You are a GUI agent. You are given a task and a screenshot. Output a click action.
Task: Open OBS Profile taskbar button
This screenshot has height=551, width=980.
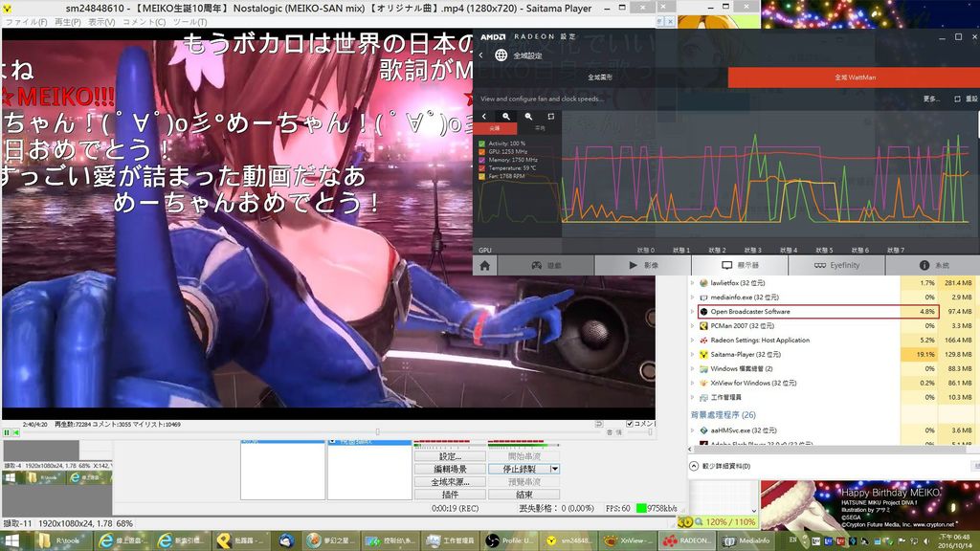(510, 541)
